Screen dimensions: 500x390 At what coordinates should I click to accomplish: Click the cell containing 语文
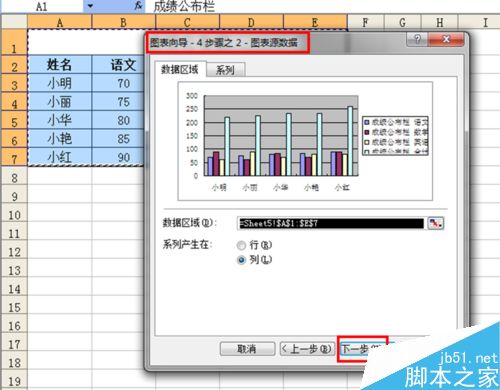[119, 65]
